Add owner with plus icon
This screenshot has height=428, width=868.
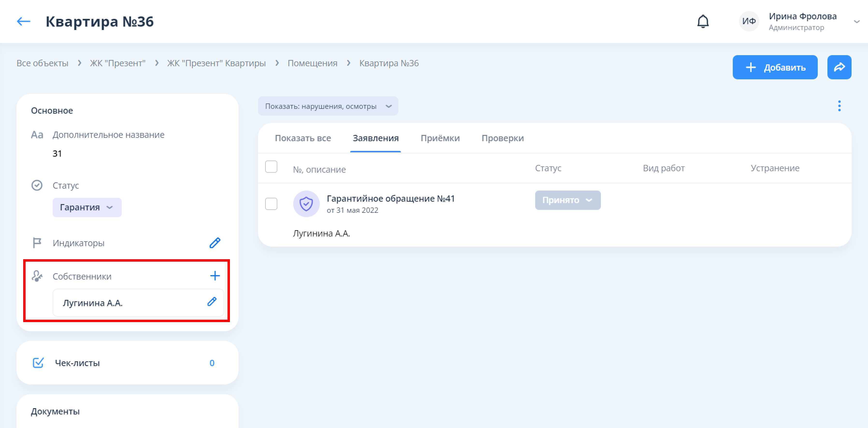(x=215, y=276)
